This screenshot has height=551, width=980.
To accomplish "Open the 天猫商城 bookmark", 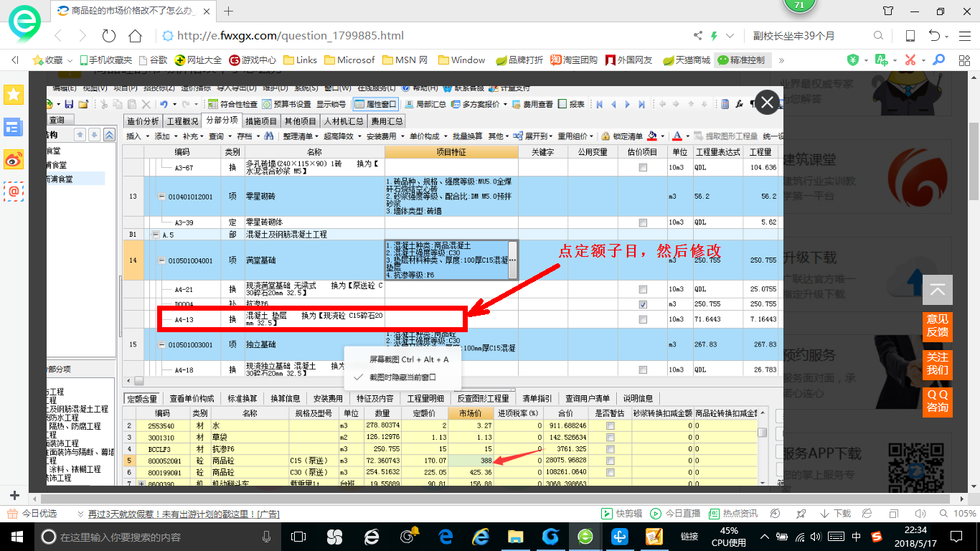I will [687, 60].
